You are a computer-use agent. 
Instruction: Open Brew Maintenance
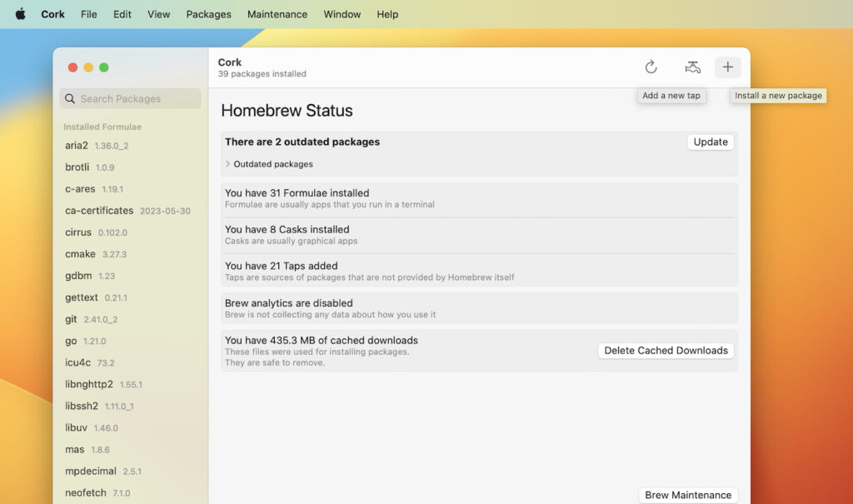[688, 495]
